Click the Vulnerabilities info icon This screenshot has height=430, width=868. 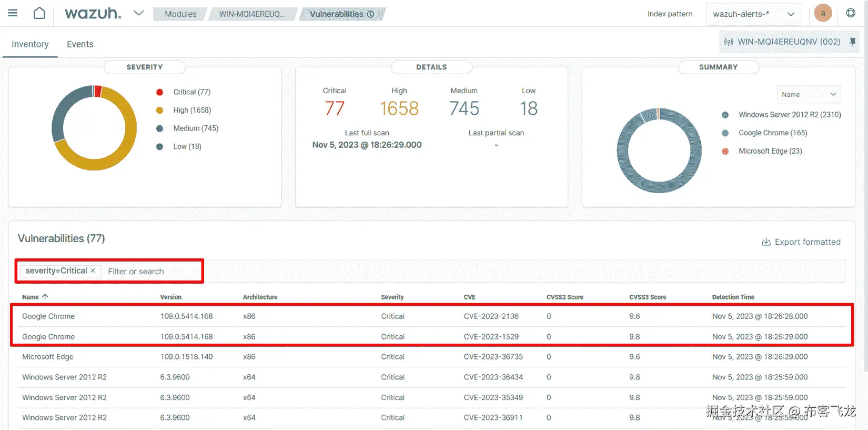click(370, 14)
